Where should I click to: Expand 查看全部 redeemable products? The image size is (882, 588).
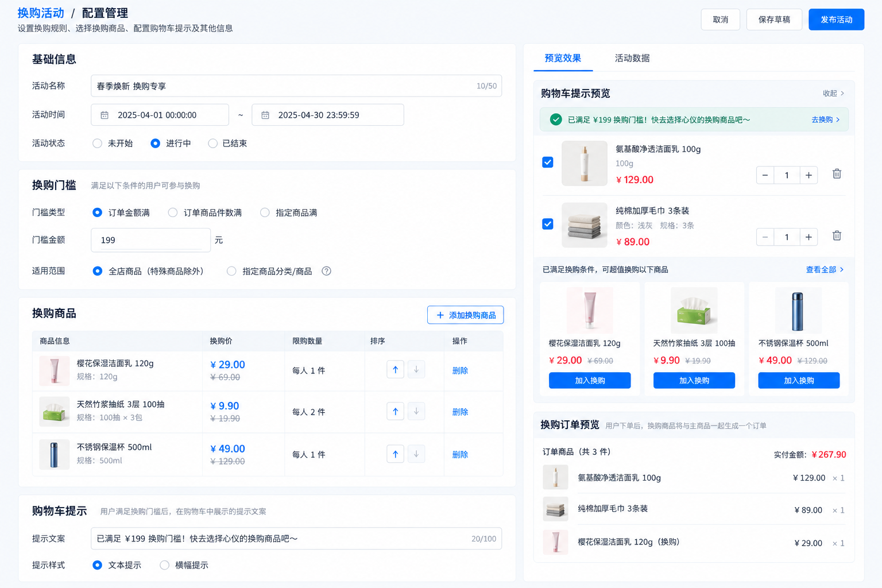coord(825,269)
